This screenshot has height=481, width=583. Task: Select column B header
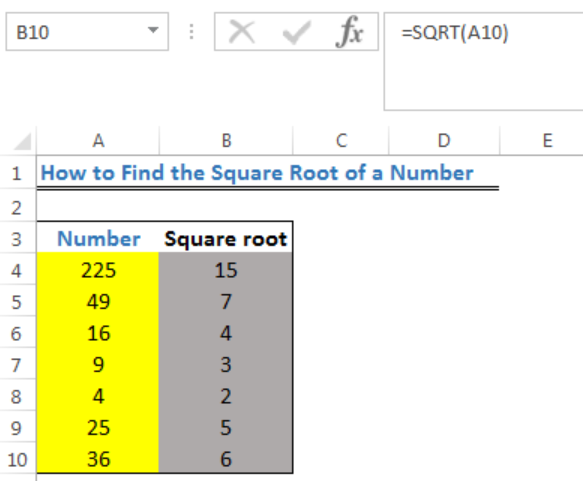(226, 141)
